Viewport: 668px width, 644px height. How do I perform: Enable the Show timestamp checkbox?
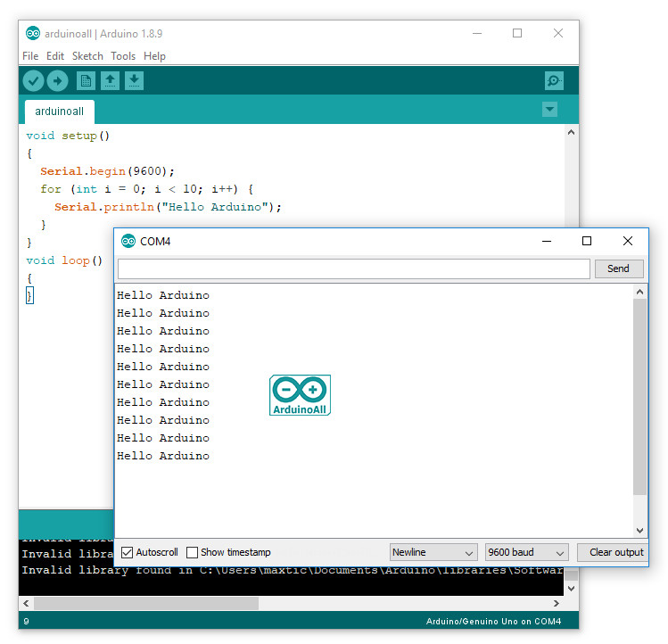pyautogui.click(x=192, y=552)
